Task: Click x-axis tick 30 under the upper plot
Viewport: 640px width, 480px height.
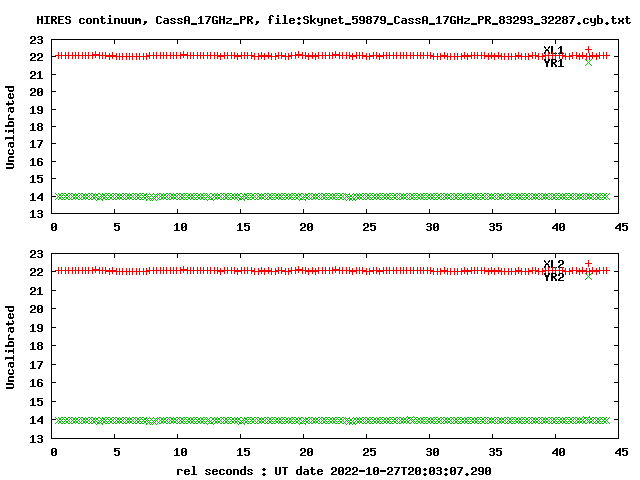Action: pyautogui.click(x=432, y=227)
